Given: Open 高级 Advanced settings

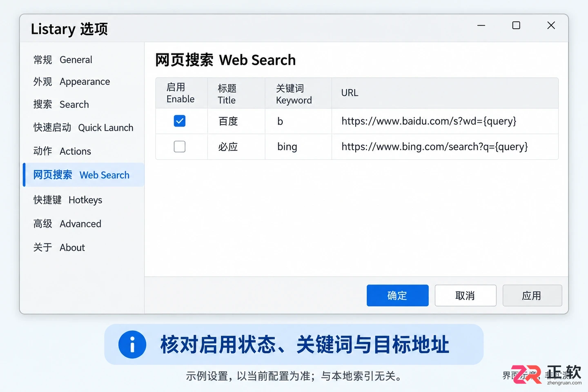Looking at the screenshot, I should [67, 224].
